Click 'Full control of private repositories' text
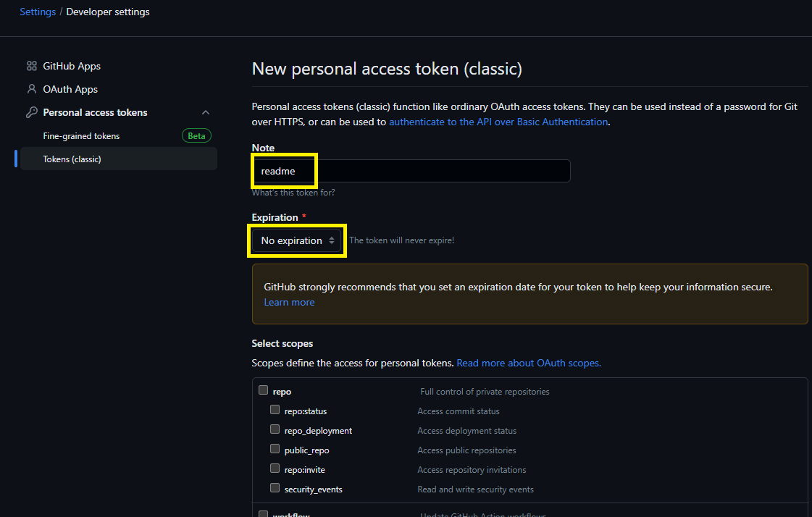The image size is (812, 517). pos(485,392)
